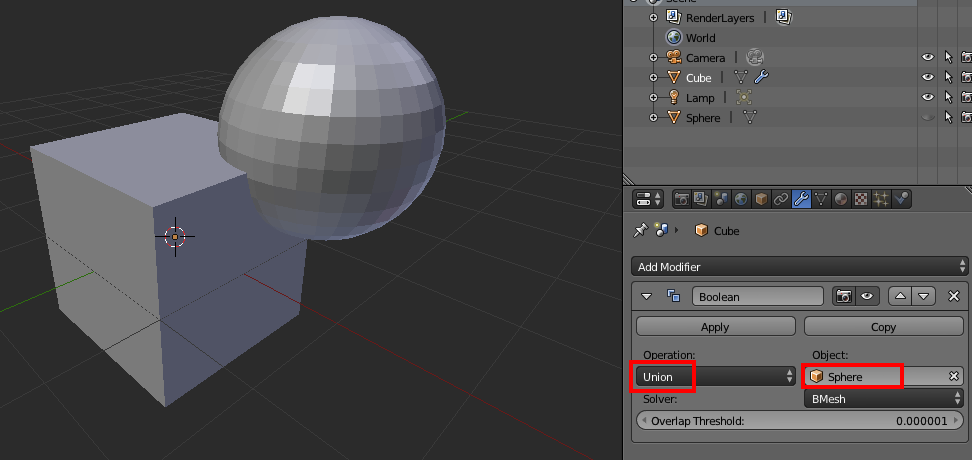Image resolution: width=972 pixels, height=460 pixels.
Task: Hide the Camera with its eye toggle
Action: coord(927,58)
